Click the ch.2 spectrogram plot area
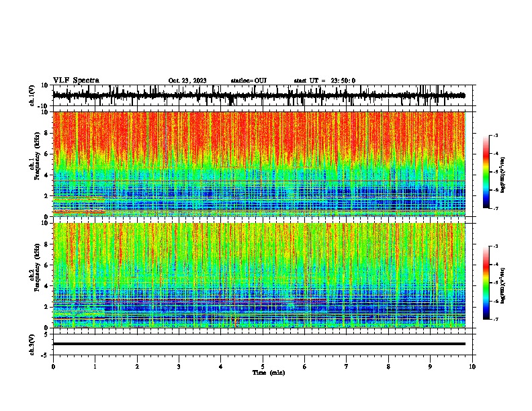 259,275
